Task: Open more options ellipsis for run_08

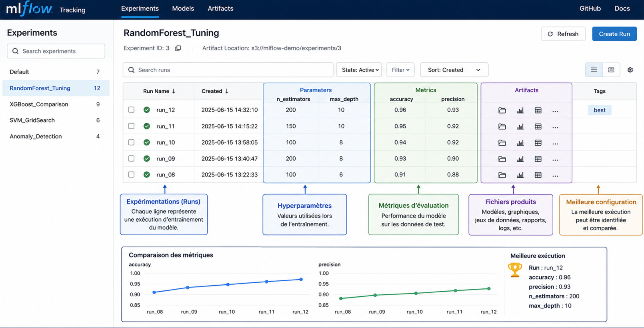Action: (x=555, y=176)
